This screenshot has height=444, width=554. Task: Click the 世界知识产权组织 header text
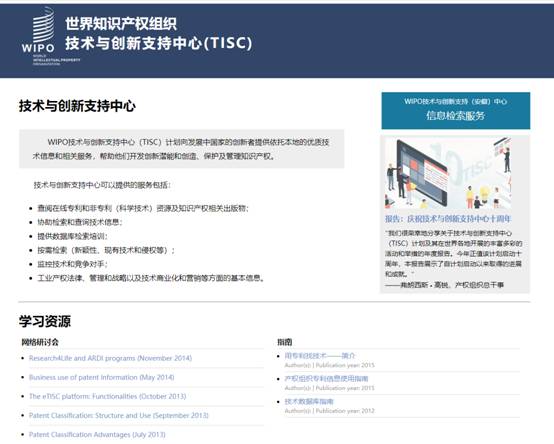point(121,24)
